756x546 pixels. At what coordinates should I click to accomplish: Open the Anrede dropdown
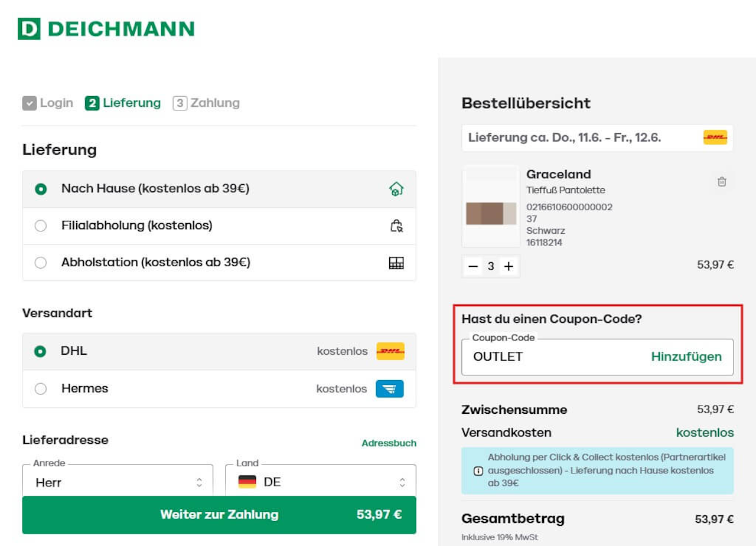click(118, 480)
